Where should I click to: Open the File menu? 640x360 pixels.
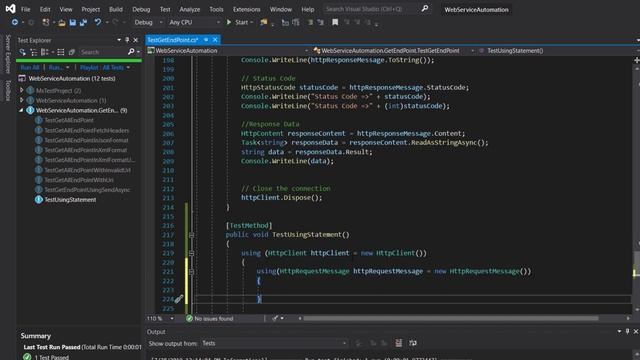(x=25, y=9)
